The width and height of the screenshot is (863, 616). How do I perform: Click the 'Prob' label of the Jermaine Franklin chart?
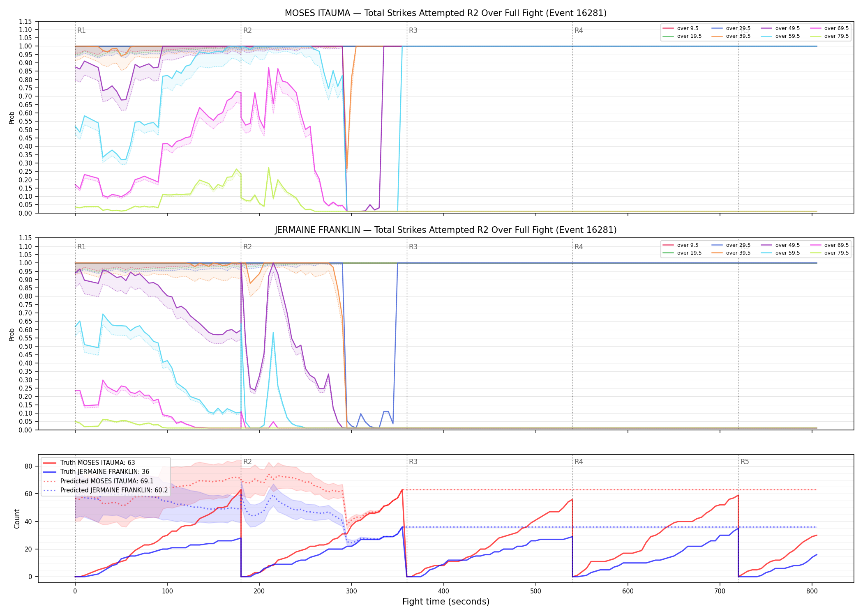pos(12,334)
